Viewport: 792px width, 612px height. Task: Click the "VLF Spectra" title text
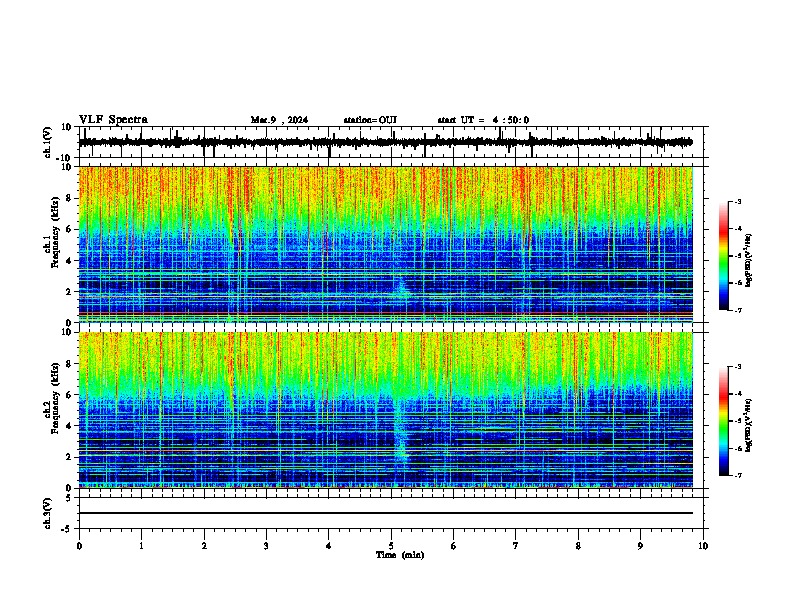[113, 120]
